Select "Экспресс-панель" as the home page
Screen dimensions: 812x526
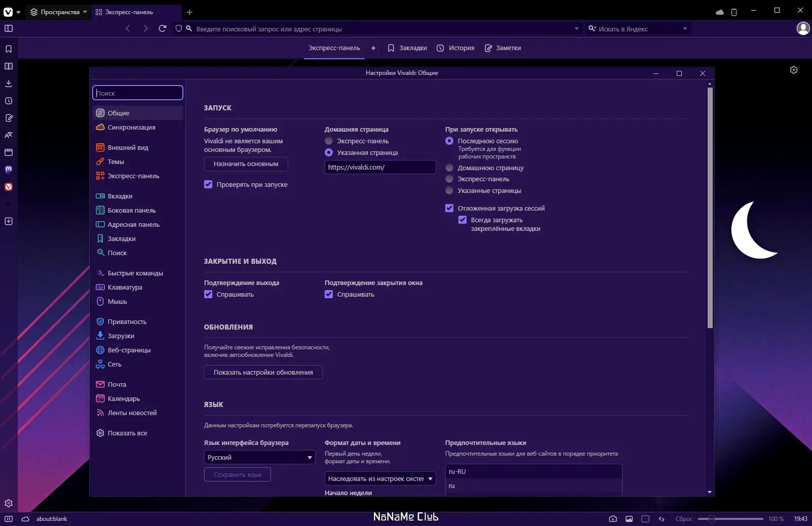click(329, 141)
